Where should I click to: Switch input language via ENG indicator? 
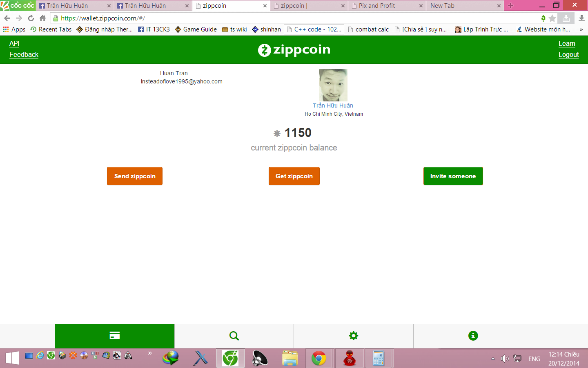click(534, 359)
